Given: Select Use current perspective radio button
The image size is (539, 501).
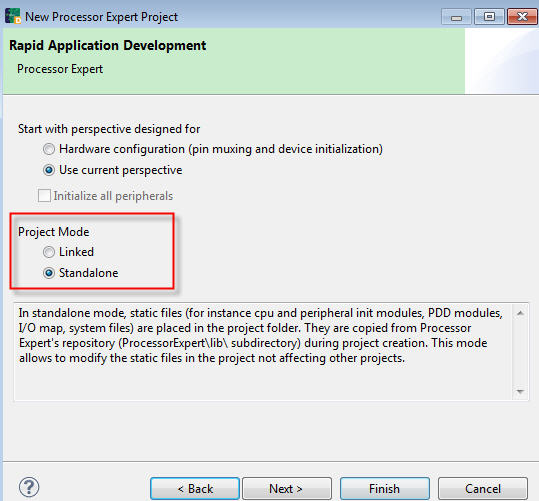Looking at the screenshot, I should 49,170.
